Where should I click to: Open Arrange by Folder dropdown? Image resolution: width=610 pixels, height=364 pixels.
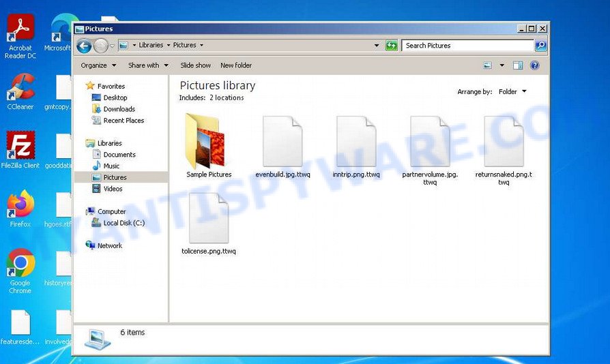point(512,91)
